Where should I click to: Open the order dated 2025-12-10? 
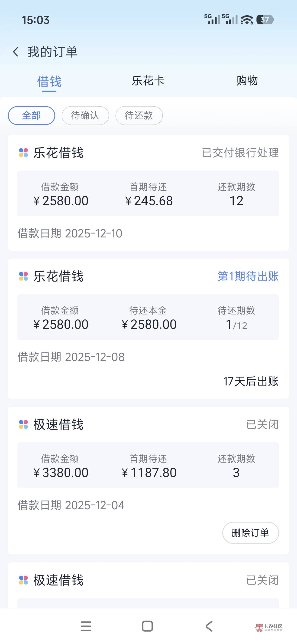click(x=148, y=193)
